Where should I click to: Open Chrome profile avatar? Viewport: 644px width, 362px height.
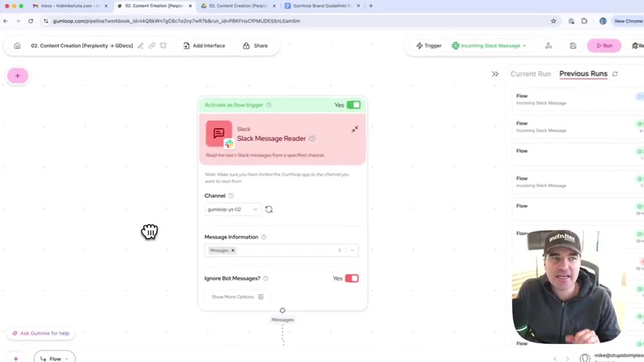(x=603, y=21)
